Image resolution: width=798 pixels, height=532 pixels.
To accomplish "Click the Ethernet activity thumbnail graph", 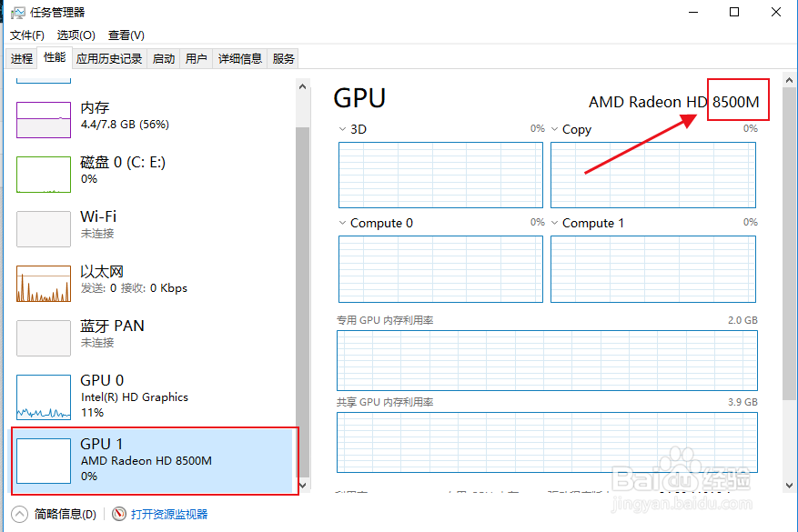I will click(44, 284).
